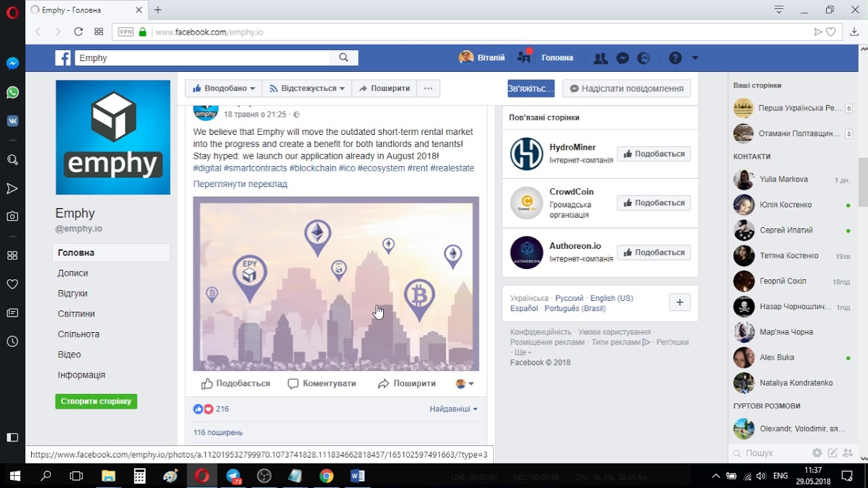The height and width of the screenshot is (488, 868).
Task: Open Opera sidebar snapshot camera icon
Action: (x=12, y=216)
